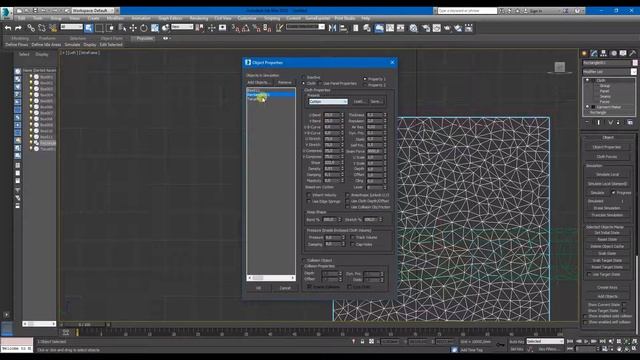Click the Play Animation button
Viewport: 640px width, 360px height.
click(x=586, y=341)
